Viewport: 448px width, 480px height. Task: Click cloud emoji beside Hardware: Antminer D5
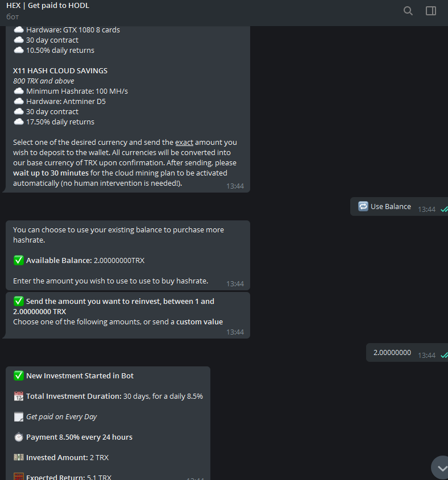click(19, 102)
